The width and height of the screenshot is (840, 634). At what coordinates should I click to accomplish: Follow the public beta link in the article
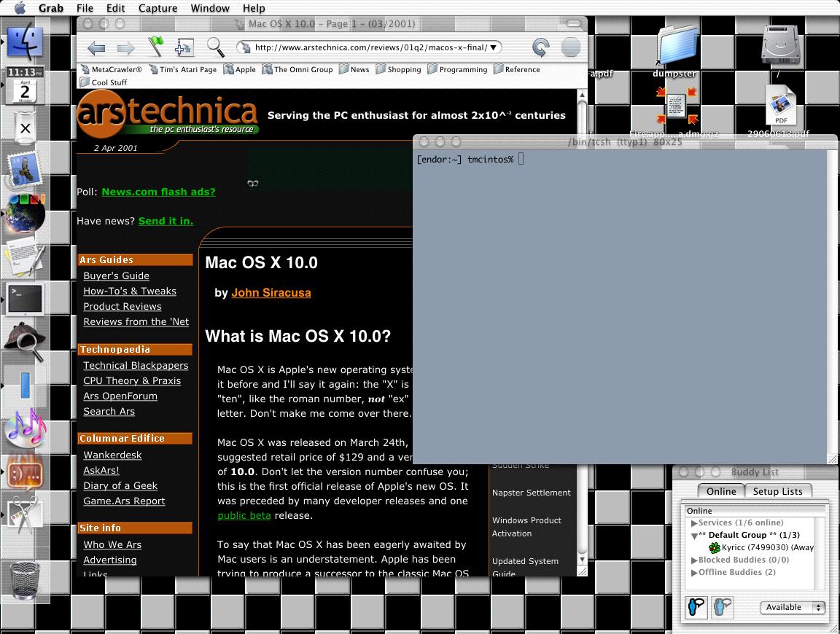(x=244, y=515)
